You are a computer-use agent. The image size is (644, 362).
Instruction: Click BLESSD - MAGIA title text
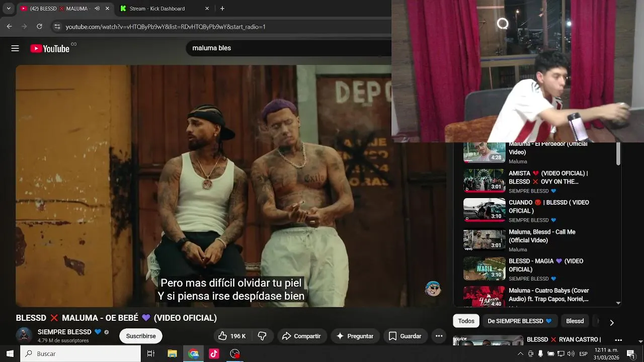coord(546,265)
